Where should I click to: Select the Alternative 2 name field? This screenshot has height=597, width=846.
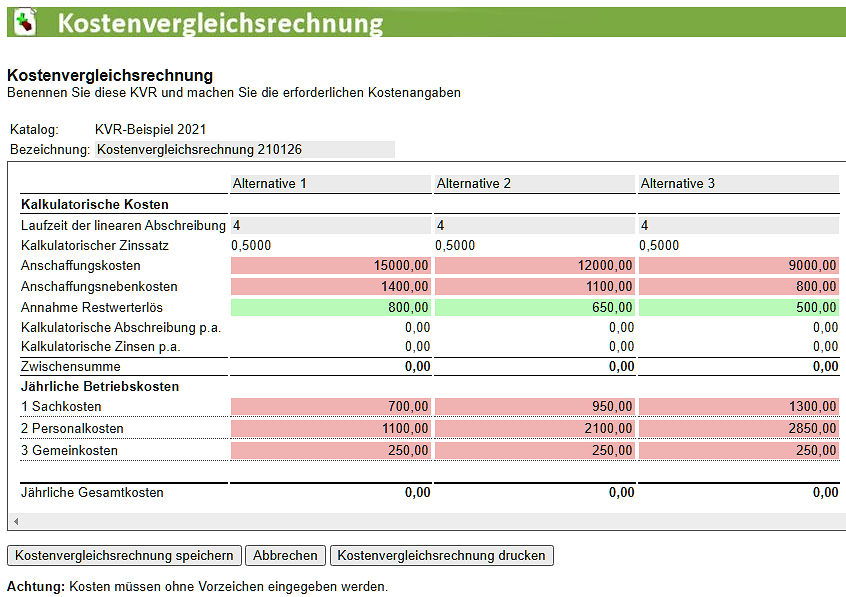[x=535, y=184]
